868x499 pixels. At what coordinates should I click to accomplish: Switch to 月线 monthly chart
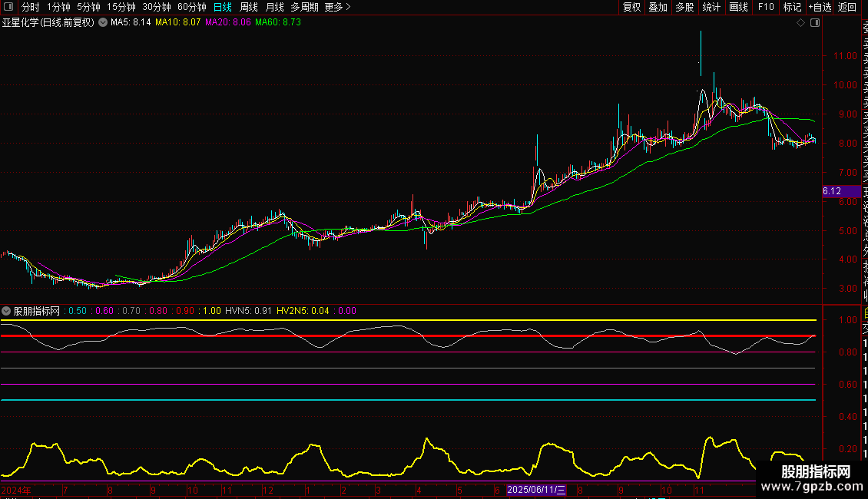coord(274,7)
